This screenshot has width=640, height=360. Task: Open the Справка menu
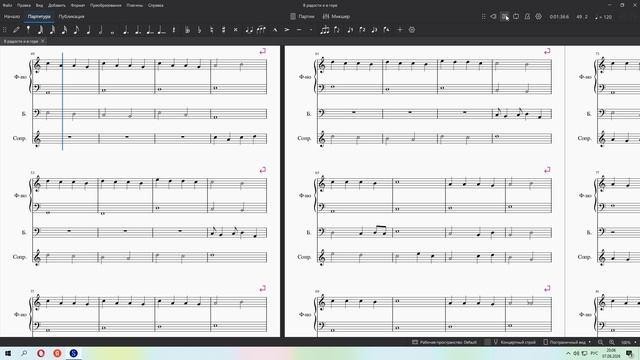(156, 5)
